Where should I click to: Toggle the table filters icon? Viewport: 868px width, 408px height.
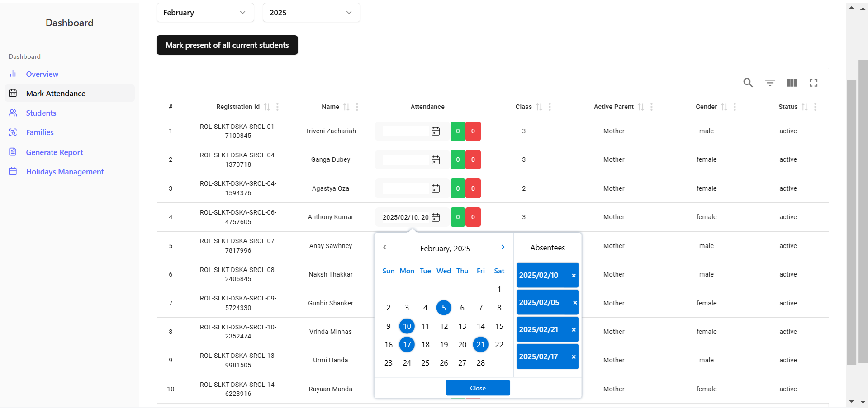[770, 83]
